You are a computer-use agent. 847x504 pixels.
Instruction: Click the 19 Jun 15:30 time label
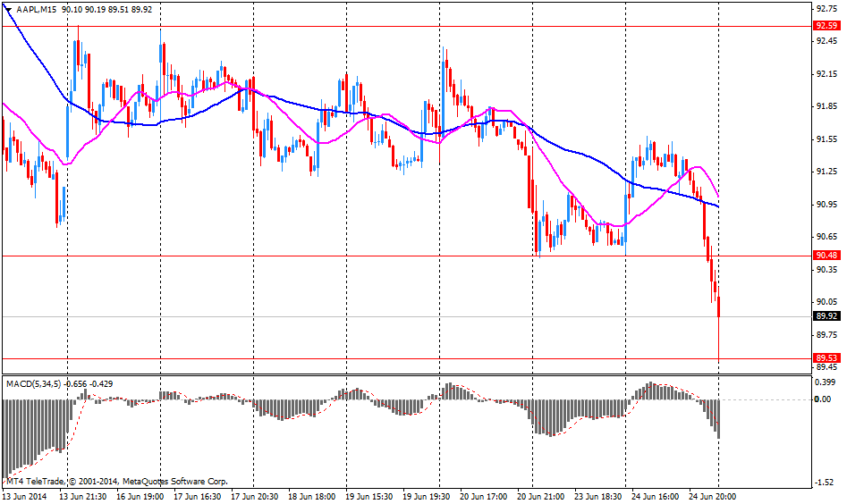point(369,496)
